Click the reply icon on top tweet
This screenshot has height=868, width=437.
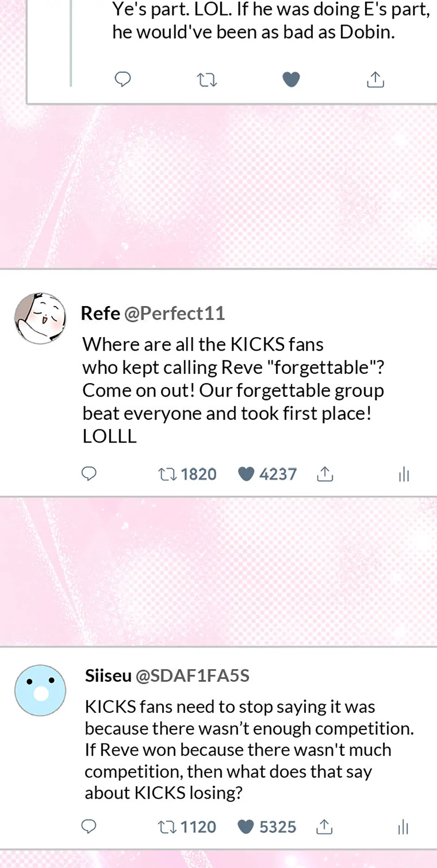pyautogui.click(x=123, y=79)
